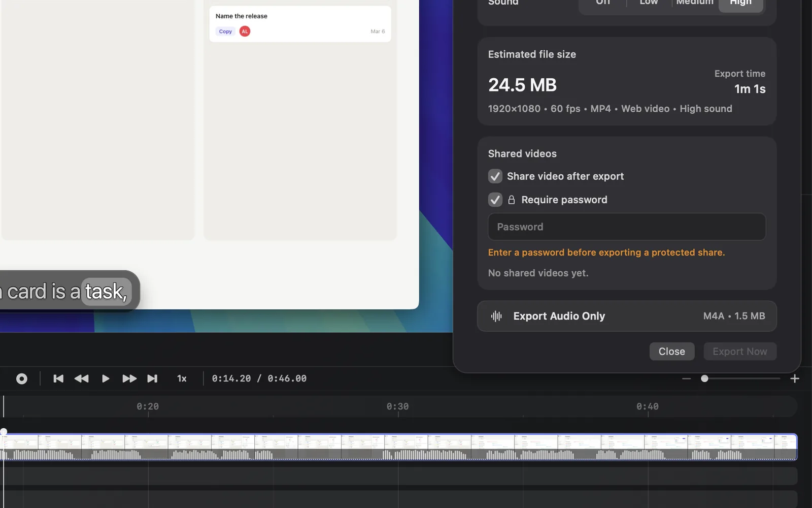
Task: Toggle Share video after export checkbox
Action: [x=495, y=176]
